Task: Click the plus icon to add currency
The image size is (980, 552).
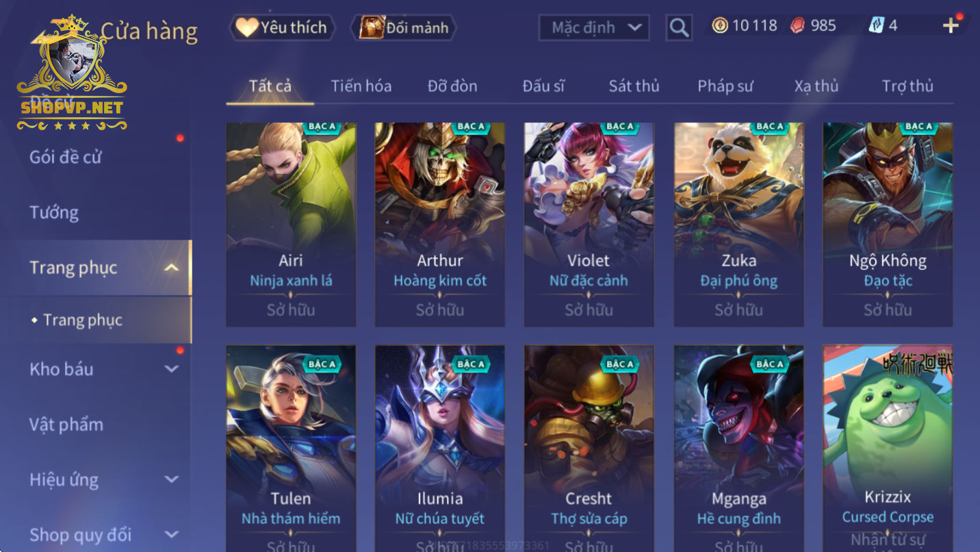Action: tap(951, 26)
